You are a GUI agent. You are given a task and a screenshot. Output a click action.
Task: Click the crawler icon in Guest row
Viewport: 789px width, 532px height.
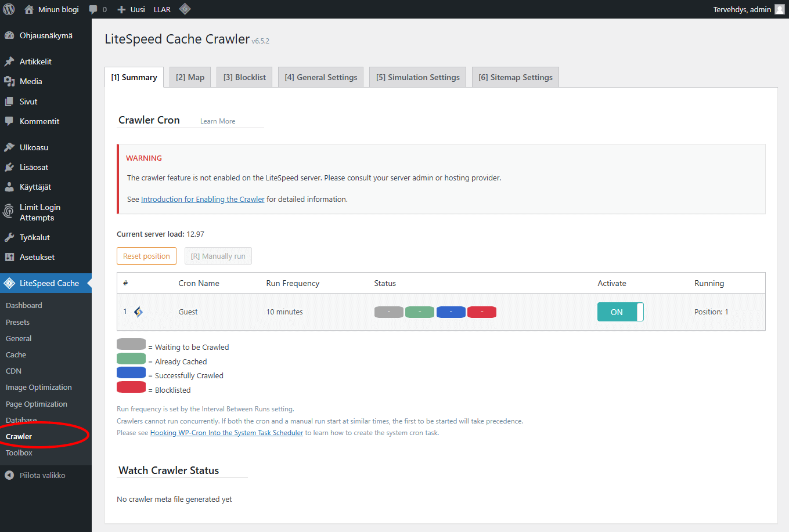point(138,312)
